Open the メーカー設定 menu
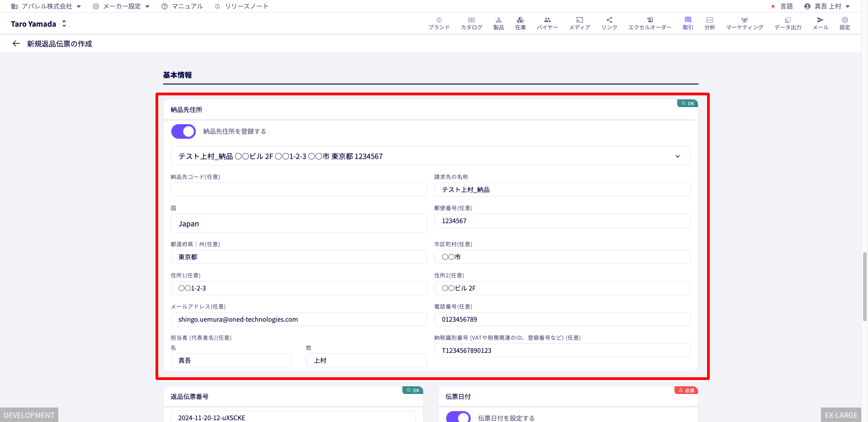The image size is (868, 422). pyautogui.click(x=121, y=6)
